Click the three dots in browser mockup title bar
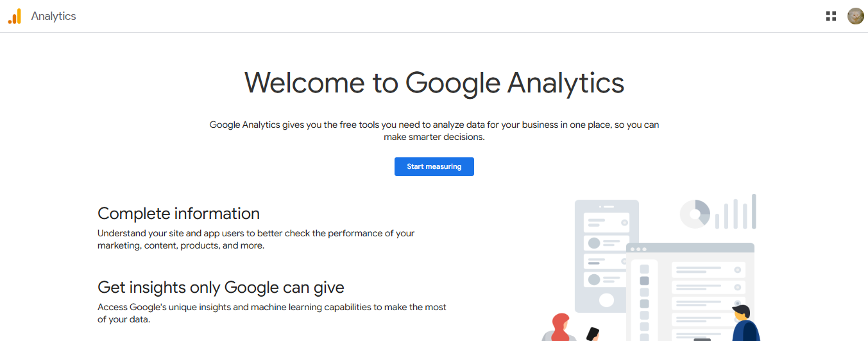The width and height of the screenshot is (868, 341). pos(638,249)
